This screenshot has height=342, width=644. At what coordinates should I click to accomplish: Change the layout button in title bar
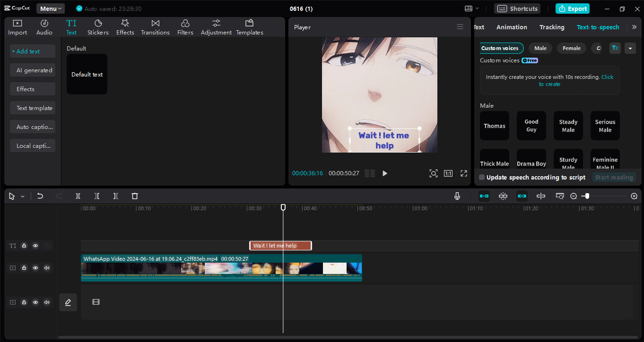[x=471, y=9]
